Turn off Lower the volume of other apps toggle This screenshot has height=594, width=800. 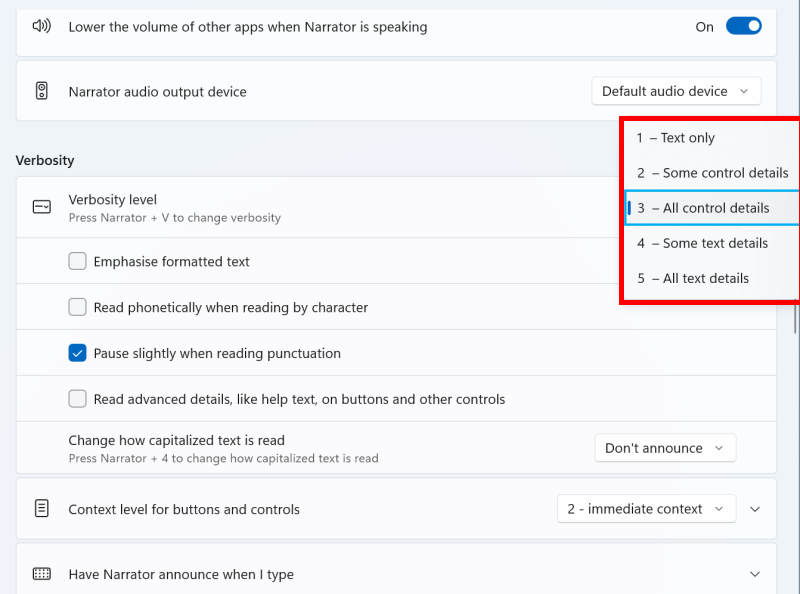(x=743, y=27)
